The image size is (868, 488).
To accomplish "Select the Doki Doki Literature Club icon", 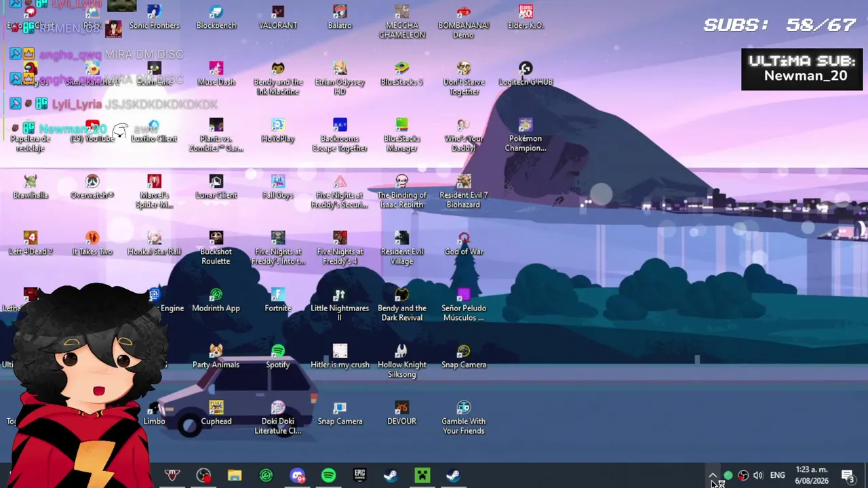I will [278, 418].
